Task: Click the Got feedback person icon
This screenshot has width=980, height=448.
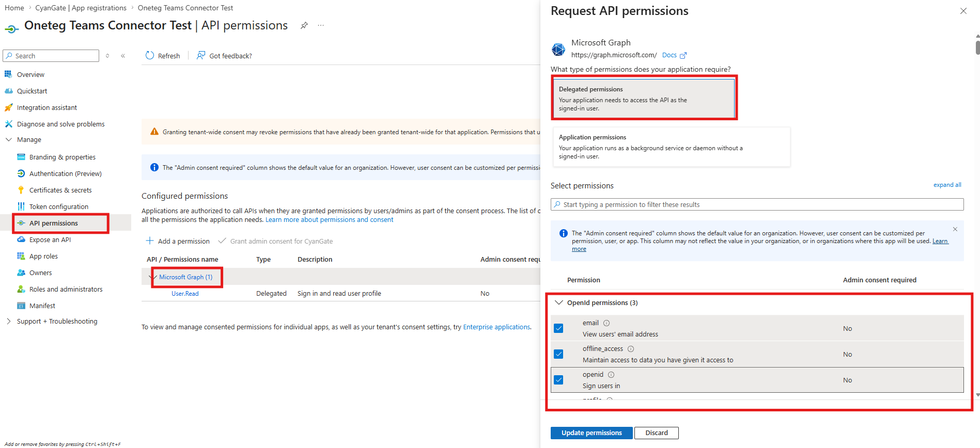Action: click(201, 55)
